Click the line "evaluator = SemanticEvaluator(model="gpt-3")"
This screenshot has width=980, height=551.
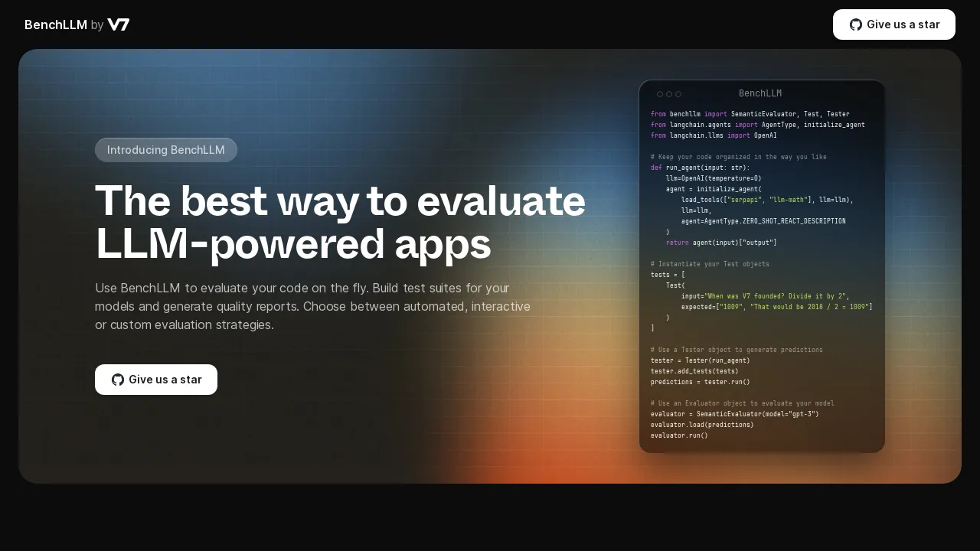(x=735, y=414)
